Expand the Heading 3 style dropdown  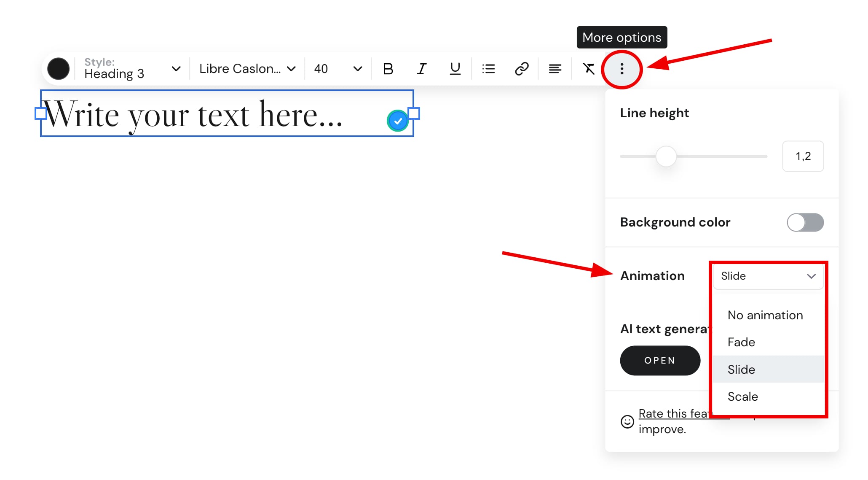(x=176, y=69)
